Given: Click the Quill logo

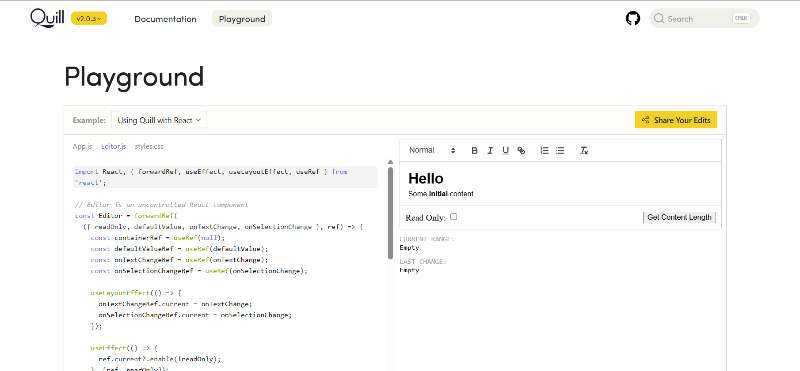Looking at the screenshot, I should (47, 18).
